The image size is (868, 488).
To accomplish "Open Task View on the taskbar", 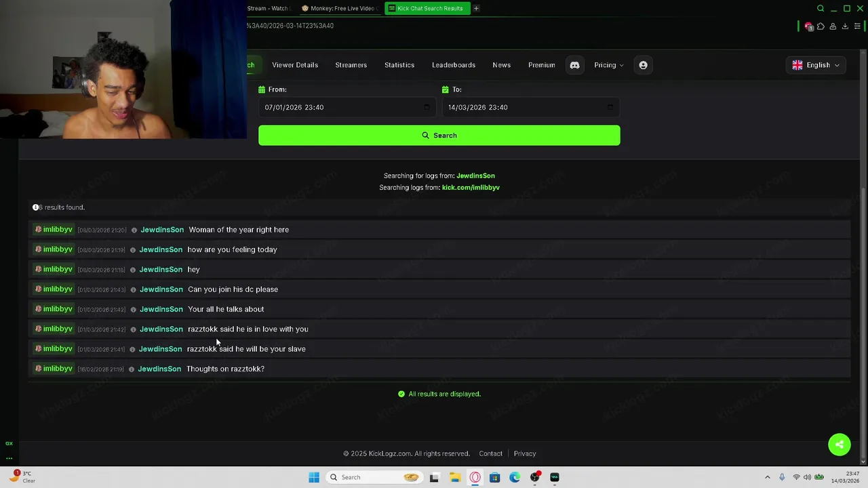I will (435, 477).
